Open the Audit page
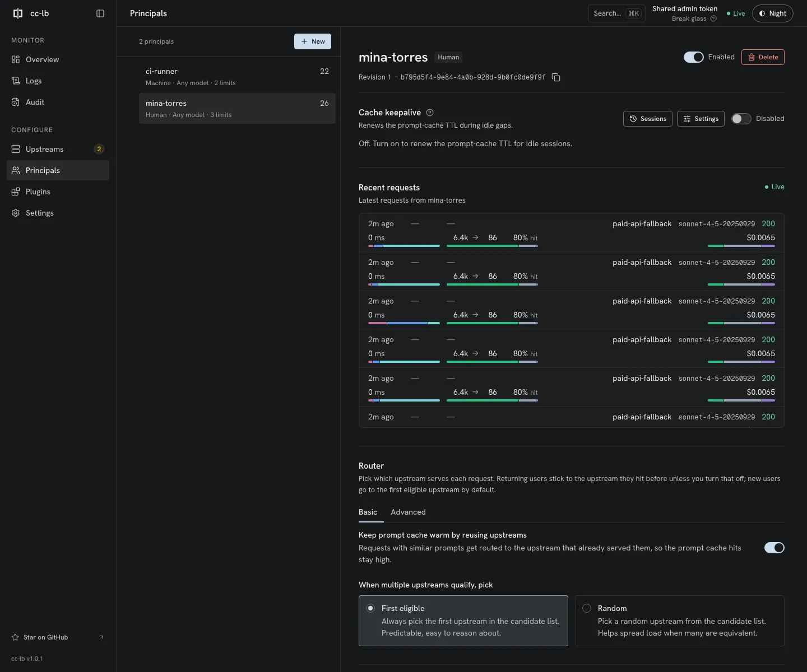 pyautogui.click(x=58, y=102)
